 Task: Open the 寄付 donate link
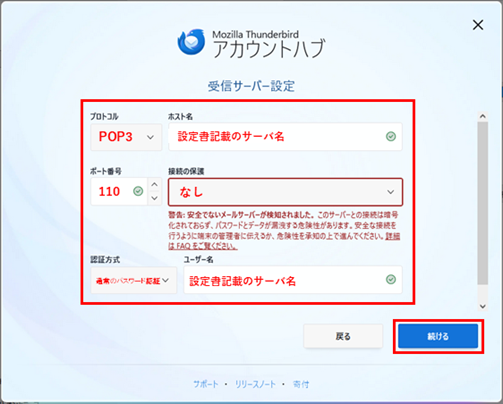[x=301, y=384]
